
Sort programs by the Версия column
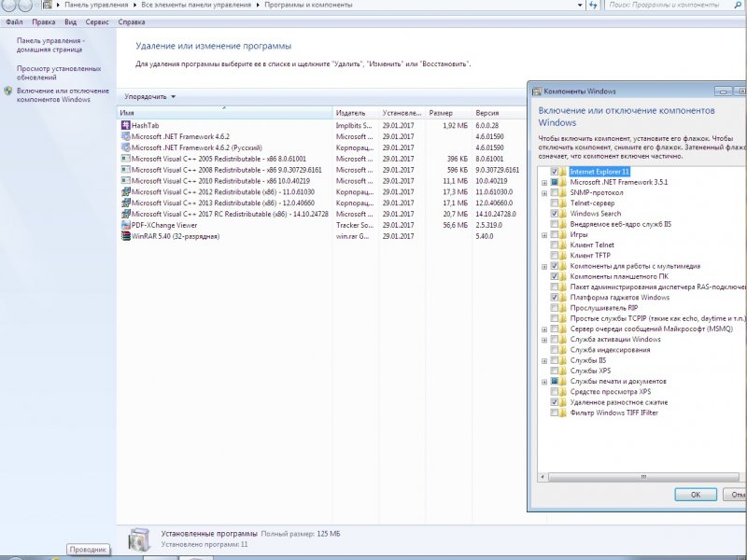tap(500, 113)
